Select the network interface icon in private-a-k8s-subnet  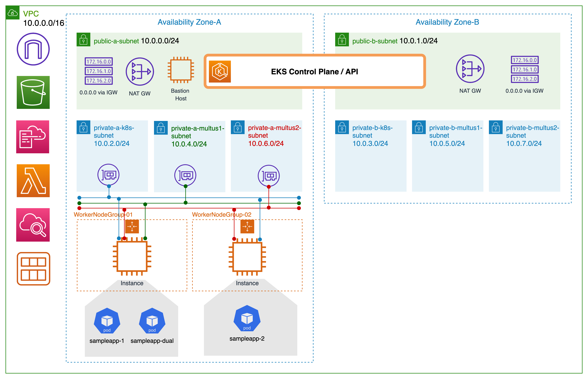tap(108, 175)
